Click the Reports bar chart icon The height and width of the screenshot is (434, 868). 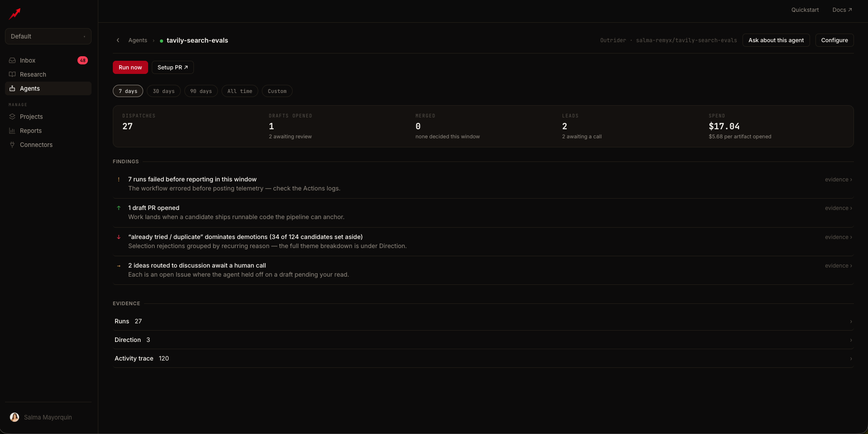tap(12, 131)
